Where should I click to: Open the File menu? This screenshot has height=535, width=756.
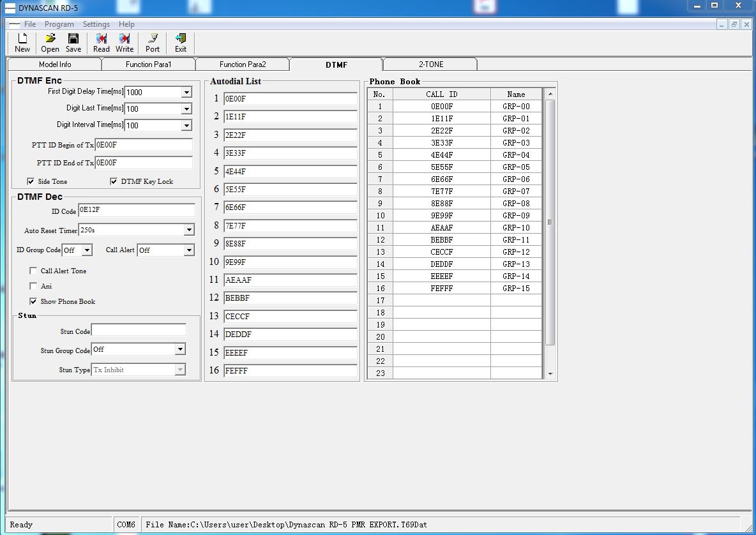pyautogui.click(x=30, y=24)
